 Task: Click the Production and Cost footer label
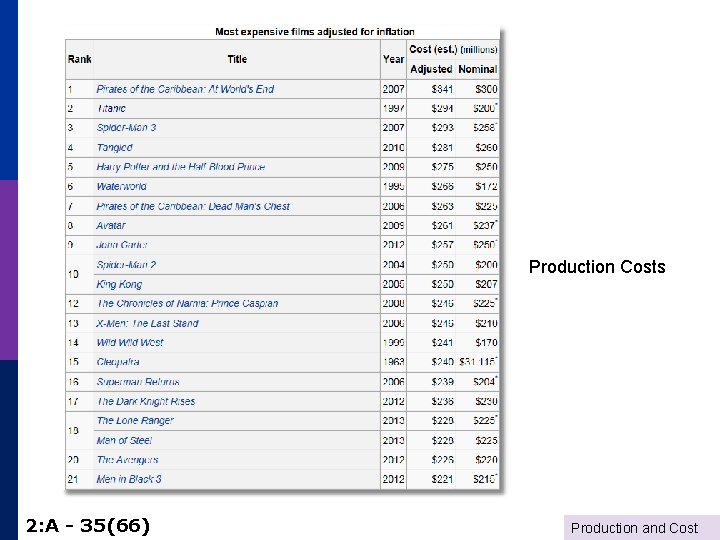(634, 528)
